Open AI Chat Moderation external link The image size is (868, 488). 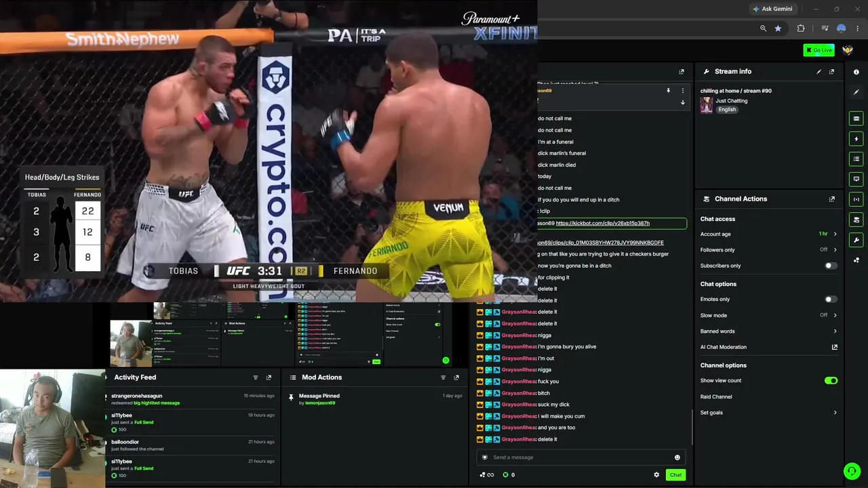[834, 347]
